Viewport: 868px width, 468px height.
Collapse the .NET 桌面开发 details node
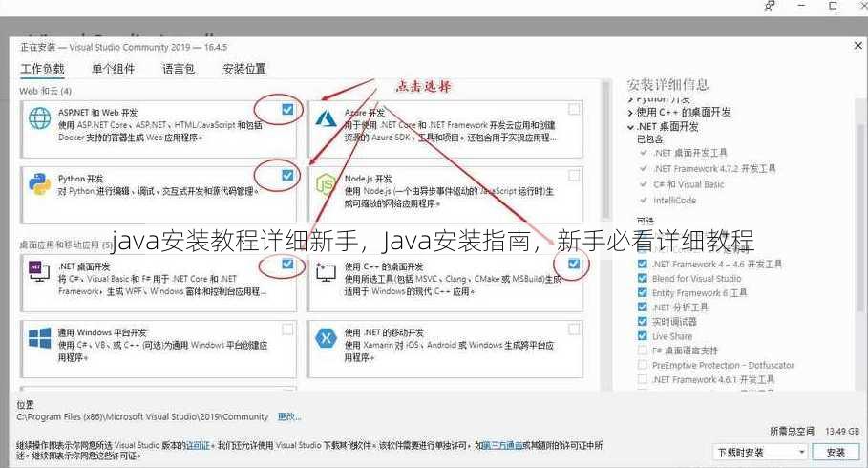[630, 127]
